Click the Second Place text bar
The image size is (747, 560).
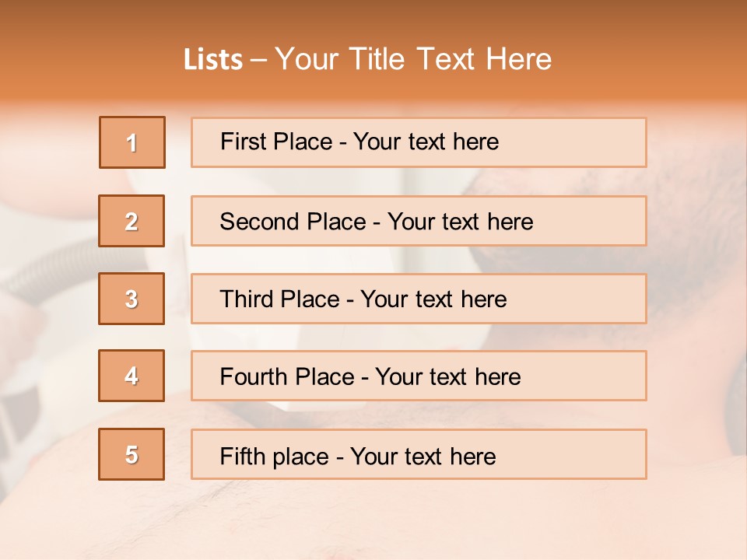point(419,221)
